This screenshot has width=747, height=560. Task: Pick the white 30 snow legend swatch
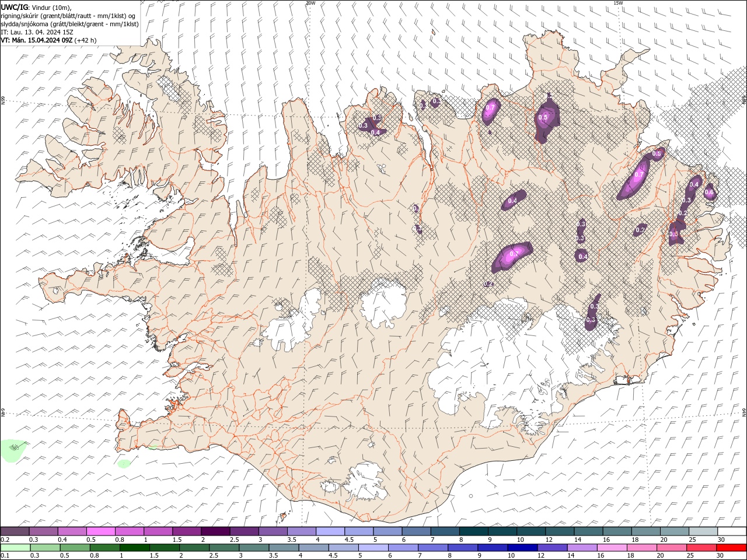pos(732,531)
